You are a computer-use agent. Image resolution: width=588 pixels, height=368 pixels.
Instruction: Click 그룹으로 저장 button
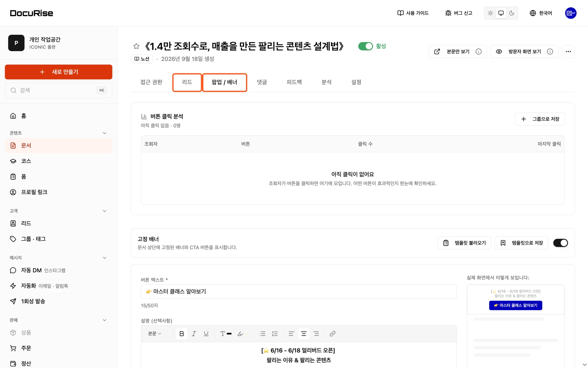coord(540,119)
